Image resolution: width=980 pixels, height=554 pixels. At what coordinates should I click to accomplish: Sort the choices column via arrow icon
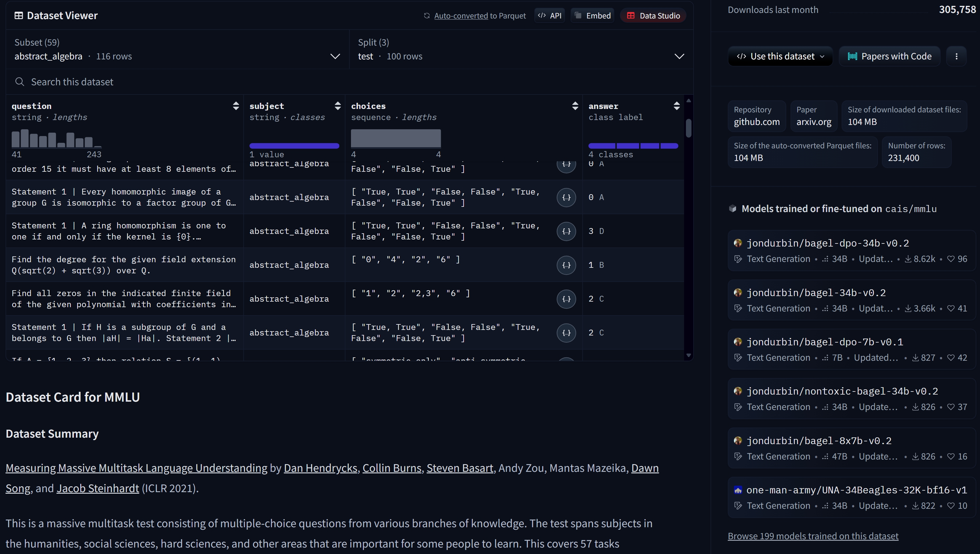tap(575, 106)
